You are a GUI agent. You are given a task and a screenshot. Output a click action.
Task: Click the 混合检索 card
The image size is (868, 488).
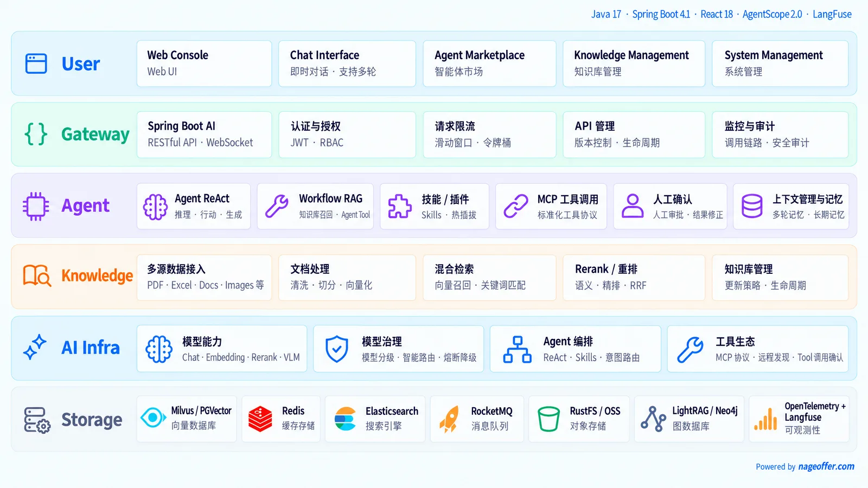(x=489, y=277)
